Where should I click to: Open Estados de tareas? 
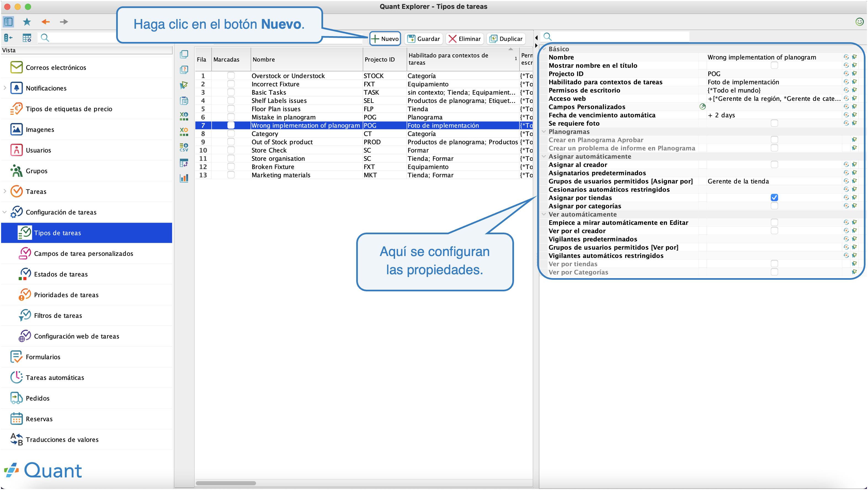pyautogui.click(x=87, y=274)
